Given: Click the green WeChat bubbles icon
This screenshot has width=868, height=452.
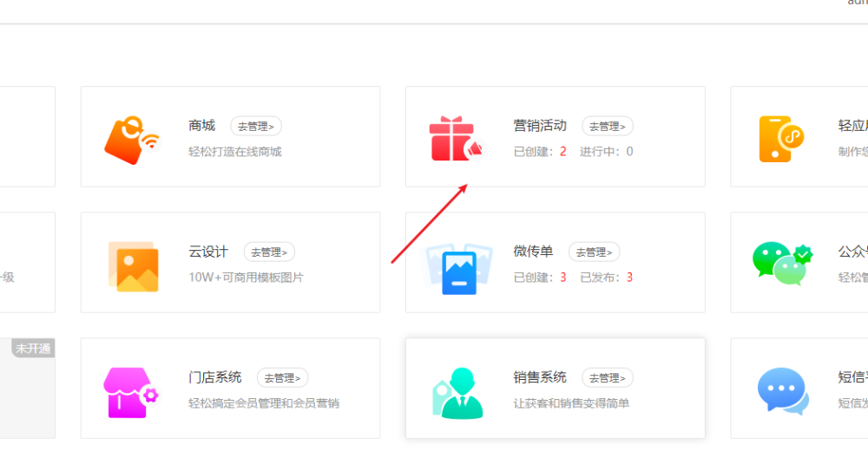Looking at the screenshot, I should (x=782, y=264).
